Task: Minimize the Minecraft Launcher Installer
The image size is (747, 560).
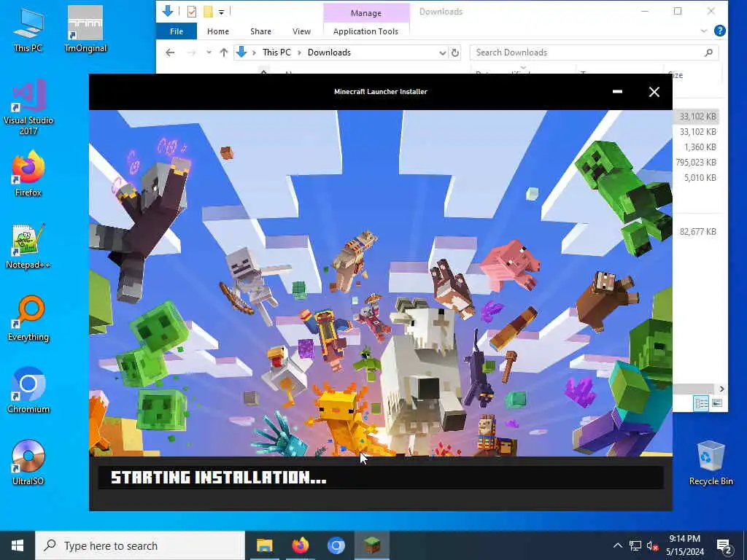Action: (x=617, y=91)
